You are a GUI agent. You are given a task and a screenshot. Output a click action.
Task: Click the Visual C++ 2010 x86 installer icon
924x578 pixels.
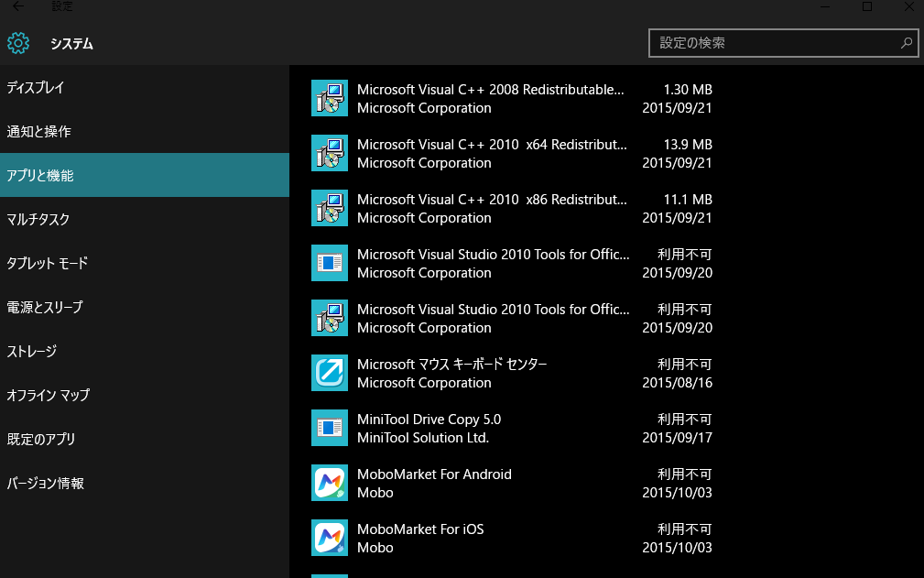point(330,208)
